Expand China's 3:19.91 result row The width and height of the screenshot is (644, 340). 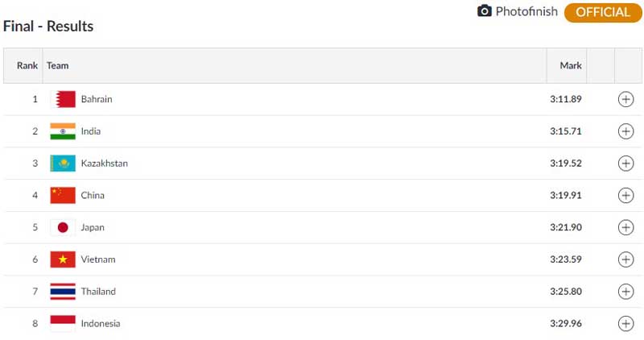pyautogui.click(x=625, y=195)
